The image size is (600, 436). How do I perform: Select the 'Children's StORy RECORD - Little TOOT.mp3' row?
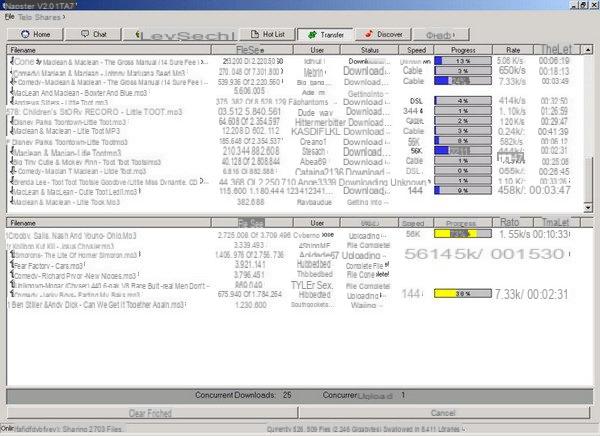(x=294, y=112)
